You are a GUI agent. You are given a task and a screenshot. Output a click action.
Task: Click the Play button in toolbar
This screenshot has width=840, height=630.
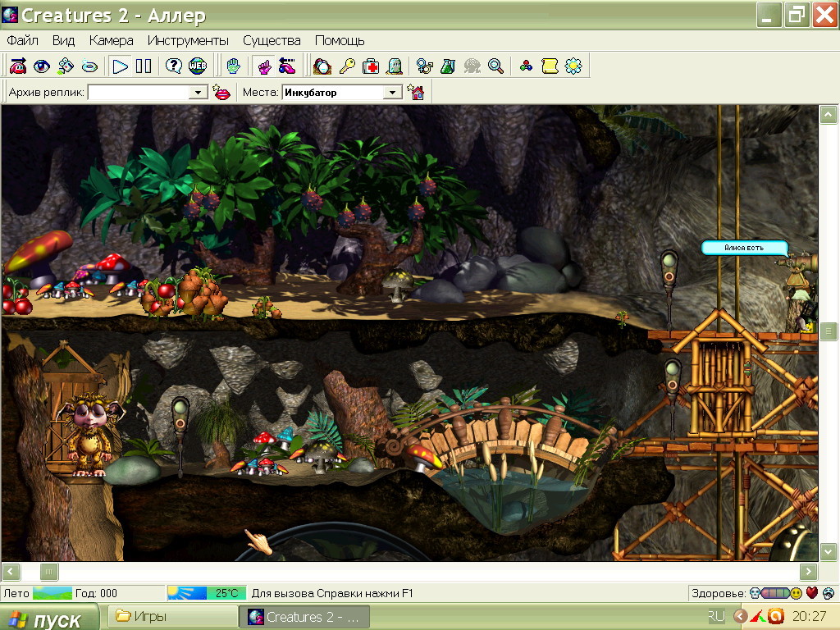point(121,66)
